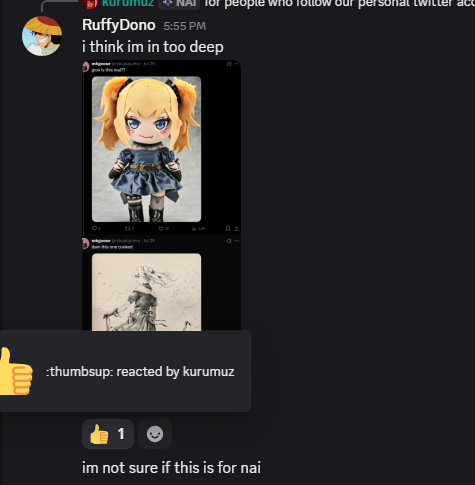Click the Grok icon on the first tweet header
Screen dimensions: 475x485
click(229, 64)
